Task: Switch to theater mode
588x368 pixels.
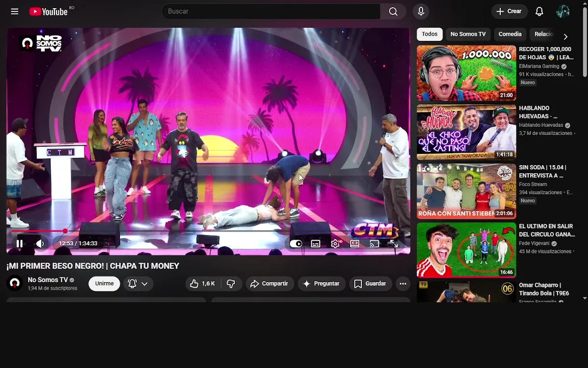Action: coord(355,244)
